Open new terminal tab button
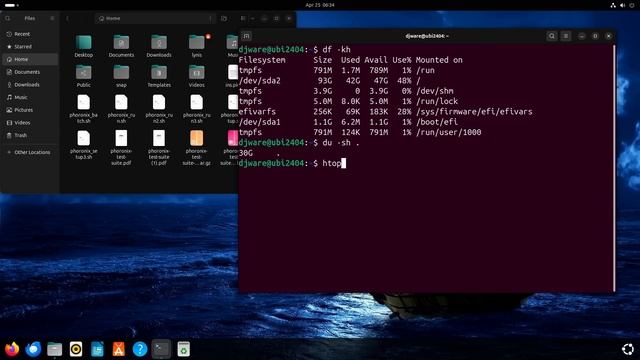Viewport: 640px width, 360px height. coord(246,36)
